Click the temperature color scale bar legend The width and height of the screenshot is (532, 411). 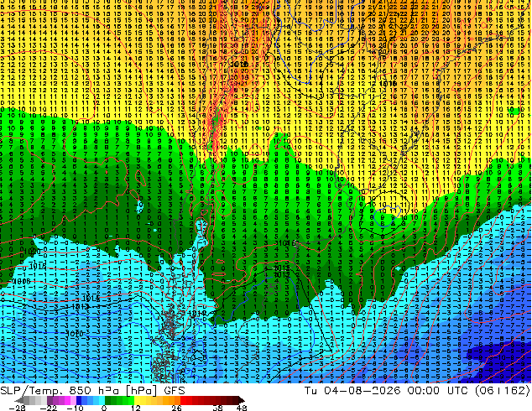coord(130,400)
